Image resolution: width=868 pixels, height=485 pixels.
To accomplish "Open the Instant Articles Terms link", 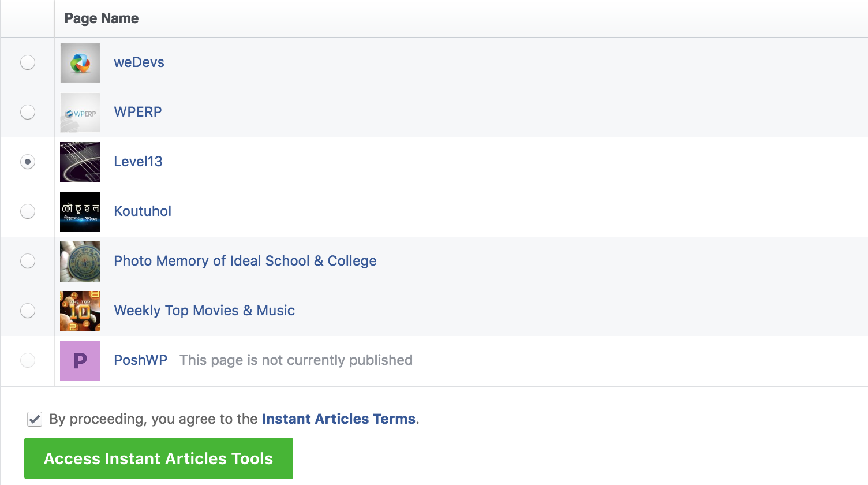I will [x=339, y=419].
